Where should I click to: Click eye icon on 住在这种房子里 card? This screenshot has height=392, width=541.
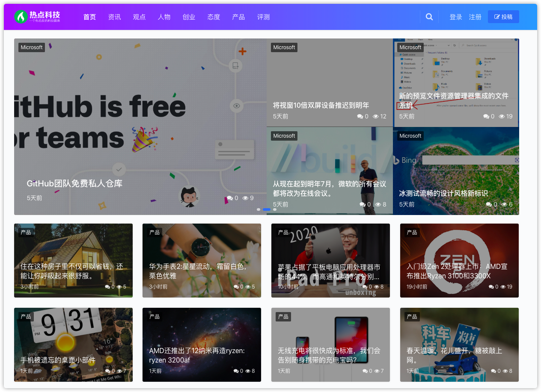(119, 287)
